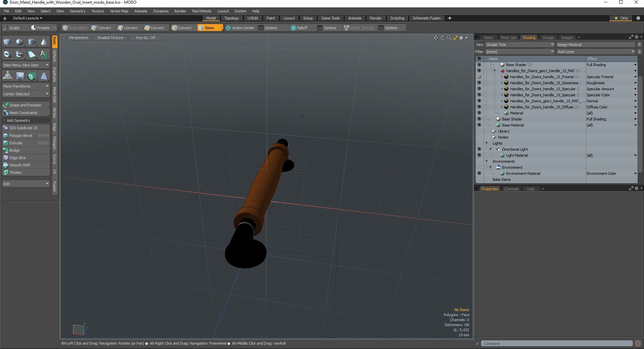Viewport: 644px width, 349px height.
Task: Select the pen tool icon
Action: 32,54
